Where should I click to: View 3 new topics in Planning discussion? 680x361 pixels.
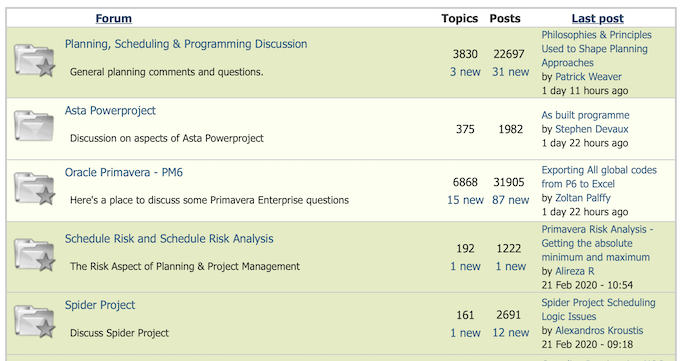tap(465, 72)
